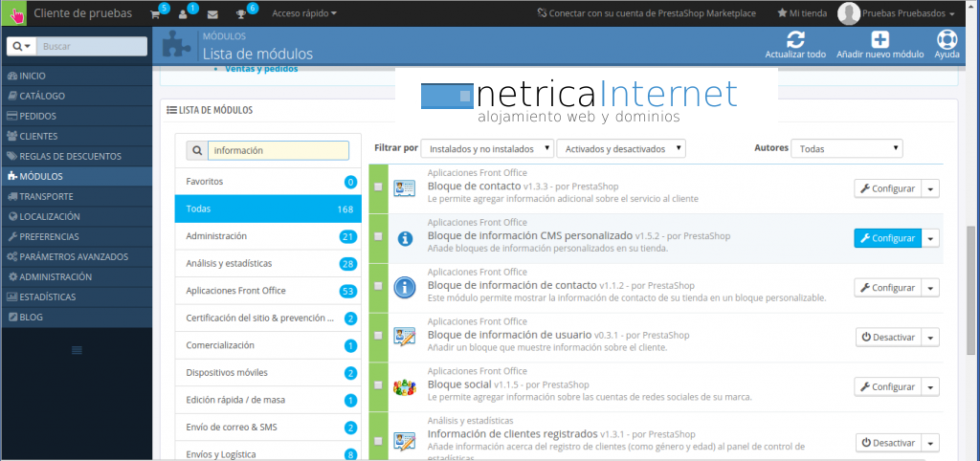Open the Estadísticas menu

click(x=77, y=296)
